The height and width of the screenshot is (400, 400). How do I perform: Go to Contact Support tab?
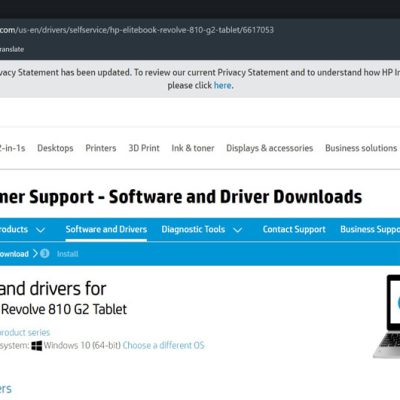[x=294, y=229]
